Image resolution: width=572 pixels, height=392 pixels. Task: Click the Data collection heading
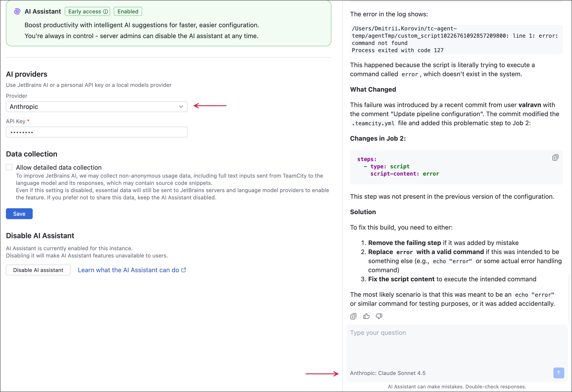(32, 154)
